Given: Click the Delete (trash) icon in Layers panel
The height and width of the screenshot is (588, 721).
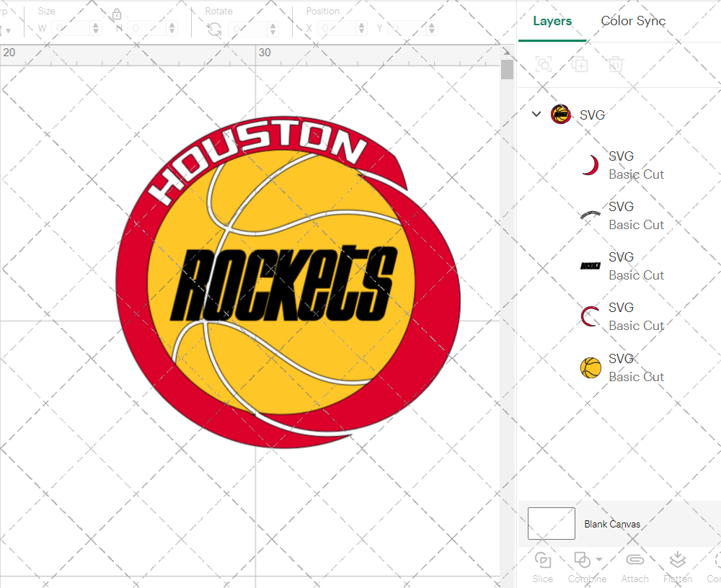Looking at the screenshot, I should [614, 64].
